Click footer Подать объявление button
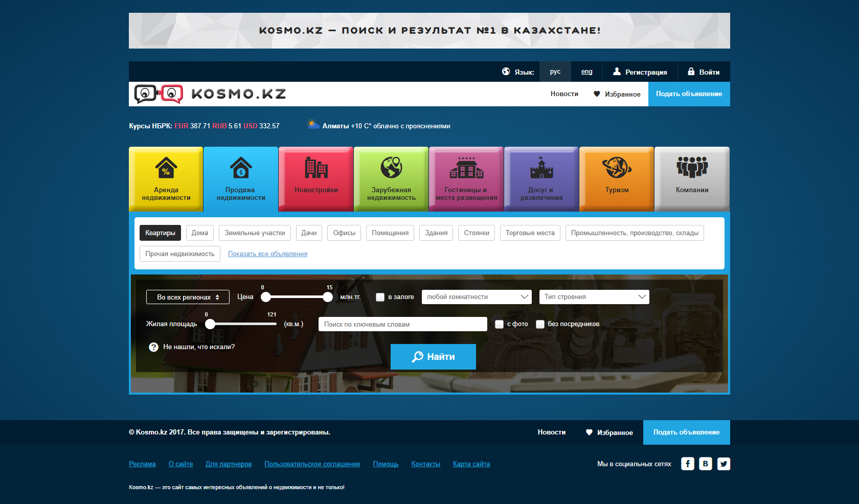 (687, 432)
